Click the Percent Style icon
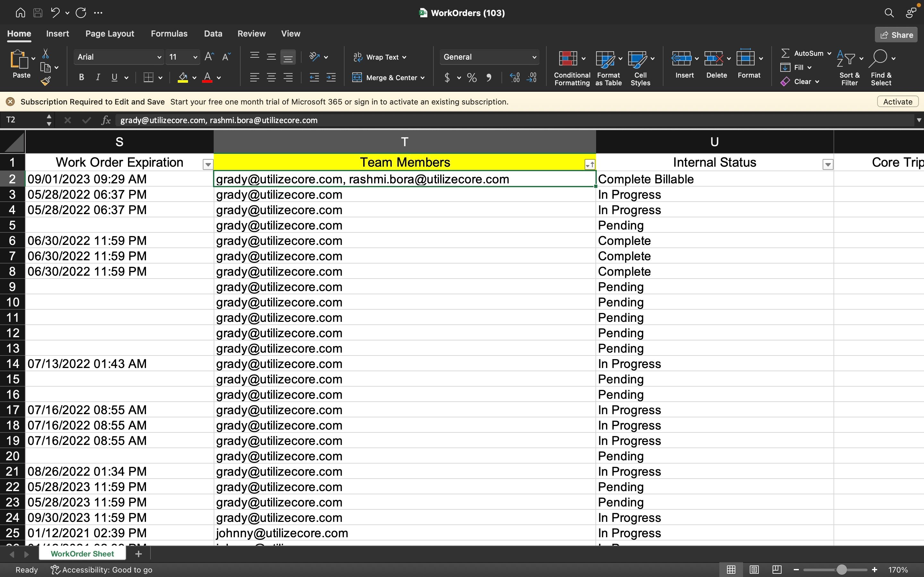The width and height of the screenshot is (924, 577). click(472, 78)
